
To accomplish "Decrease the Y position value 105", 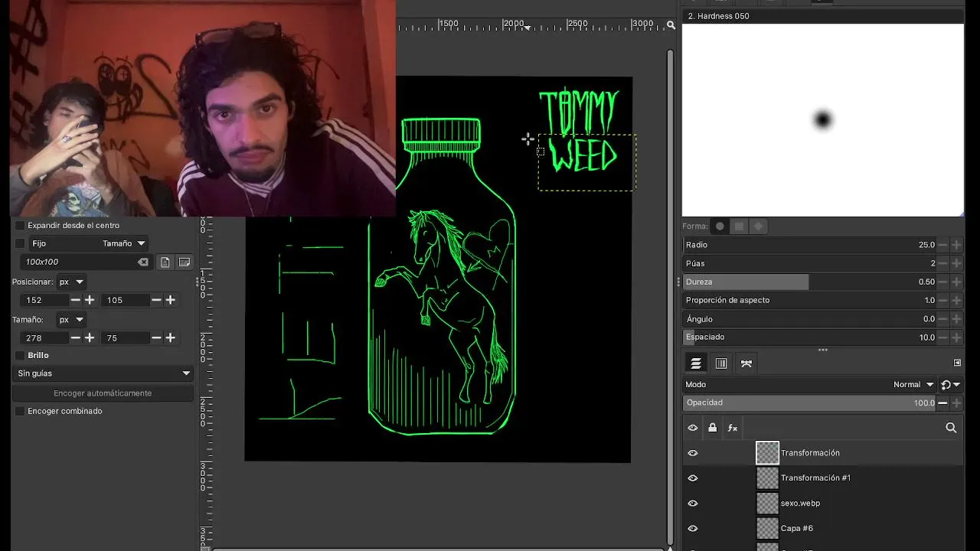I will 156,300.
